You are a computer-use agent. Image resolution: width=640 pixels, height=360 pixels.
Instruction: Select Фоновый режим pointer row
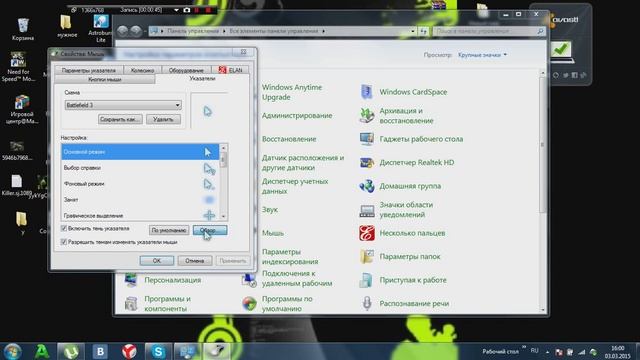(x=140, y=184)
